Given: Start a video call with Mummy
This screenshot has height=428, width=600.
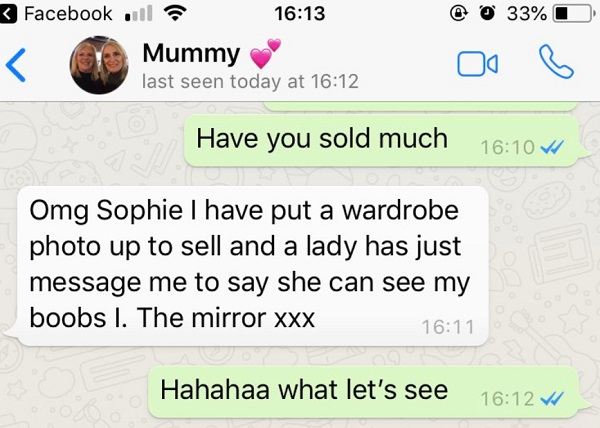Looking at the screenshot, I should (477, 63).
